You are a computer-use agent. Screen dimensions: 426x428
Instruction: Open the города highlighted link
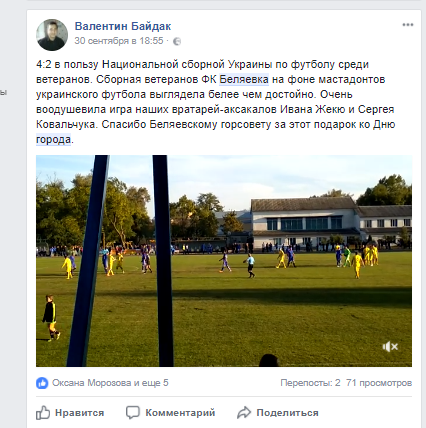pyautogui.click(x=53, y=139)
